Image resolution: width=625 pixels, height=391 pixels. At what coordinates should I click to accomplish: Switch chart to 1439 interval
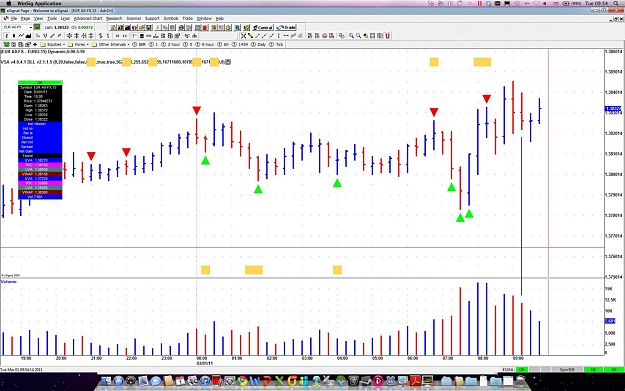point(240,45)
